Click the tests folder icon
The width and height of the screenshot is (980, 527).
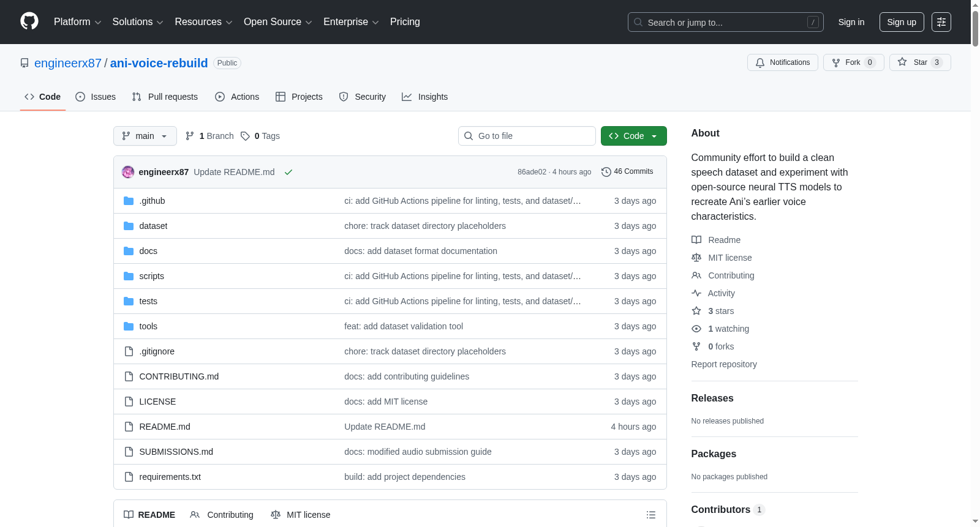point(129,301)
